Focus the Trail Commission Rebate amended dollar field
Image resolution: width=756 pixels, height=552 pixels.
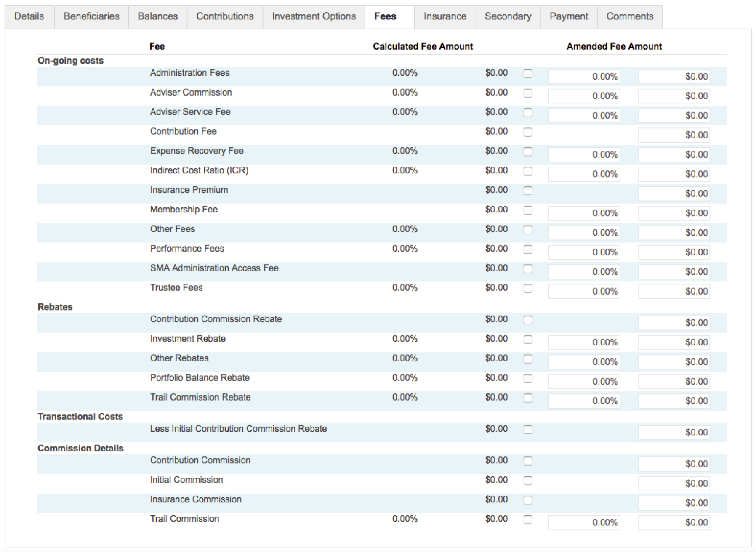click(674, 401)
